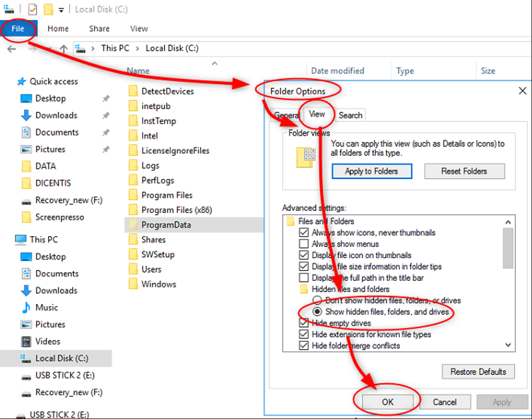
Task: Click Cancel in Folder Options dialog
Action: [445, 402]
